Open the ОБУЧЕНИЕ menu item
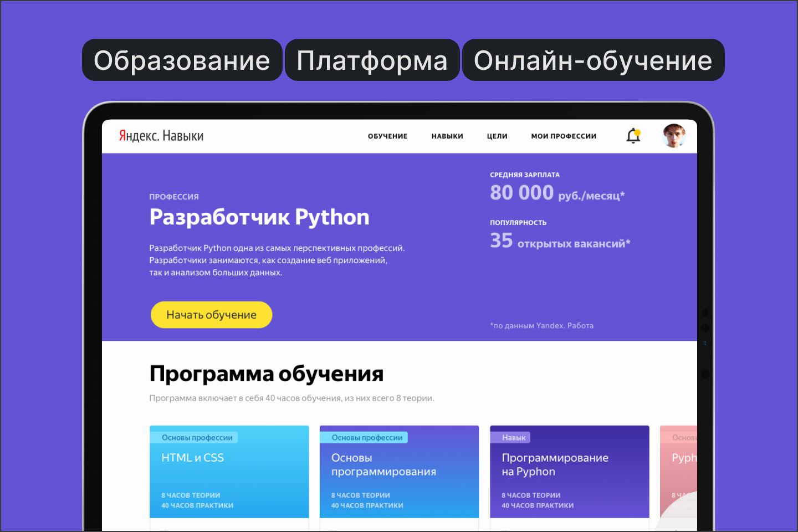The height and width of the screenshot is (532, 798). click(387, 136)
